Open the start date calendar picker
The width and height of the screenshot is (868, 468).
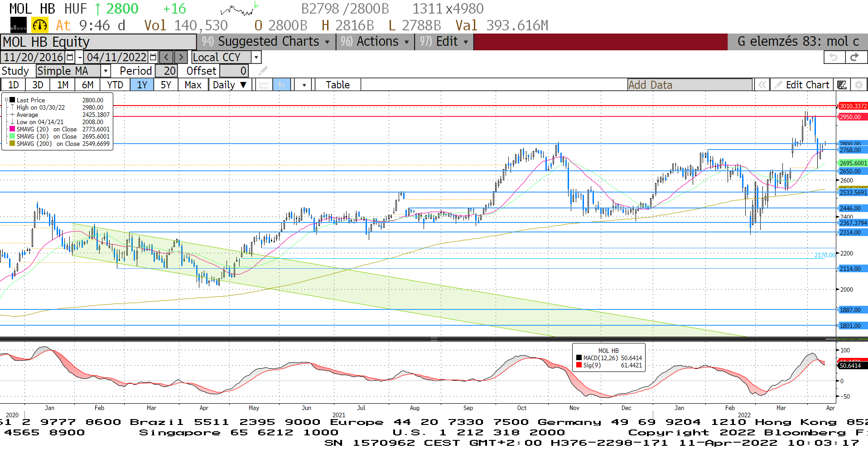[70, 57]
